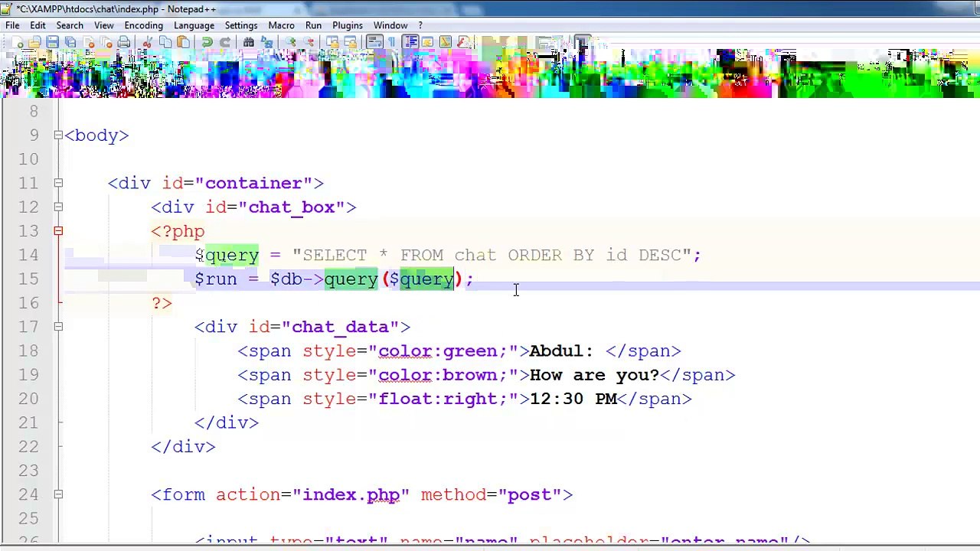Image resolution: width=980 pixels, height=551 pixels.
Task: Open the Encoding menu
Action: point(144,25)
